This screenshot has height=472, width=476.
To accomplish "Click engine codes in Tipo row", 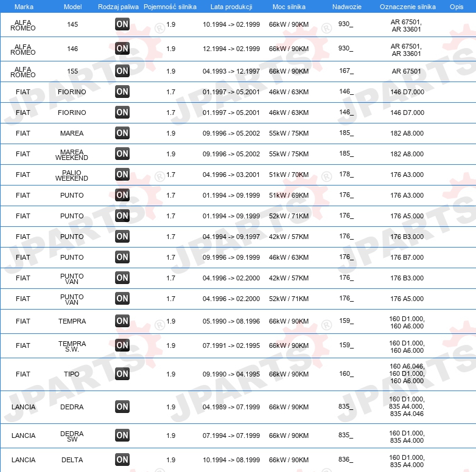I will 407,373.
